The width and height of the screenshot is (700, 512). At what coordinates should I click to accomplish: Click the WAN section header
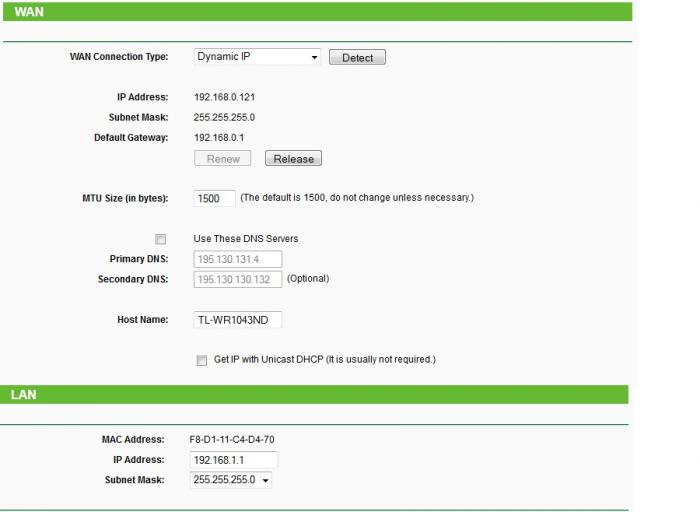317,12
